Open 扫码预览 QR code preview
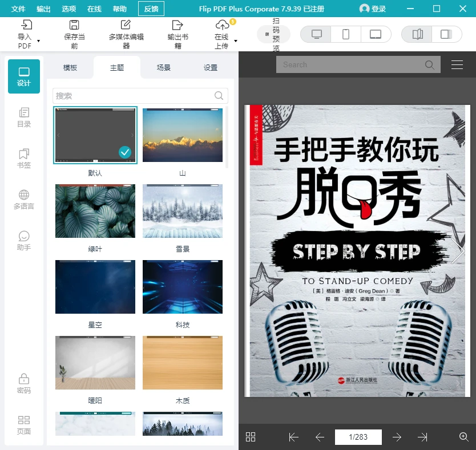This screenshot has width=476, height=450. click(273, 34)
